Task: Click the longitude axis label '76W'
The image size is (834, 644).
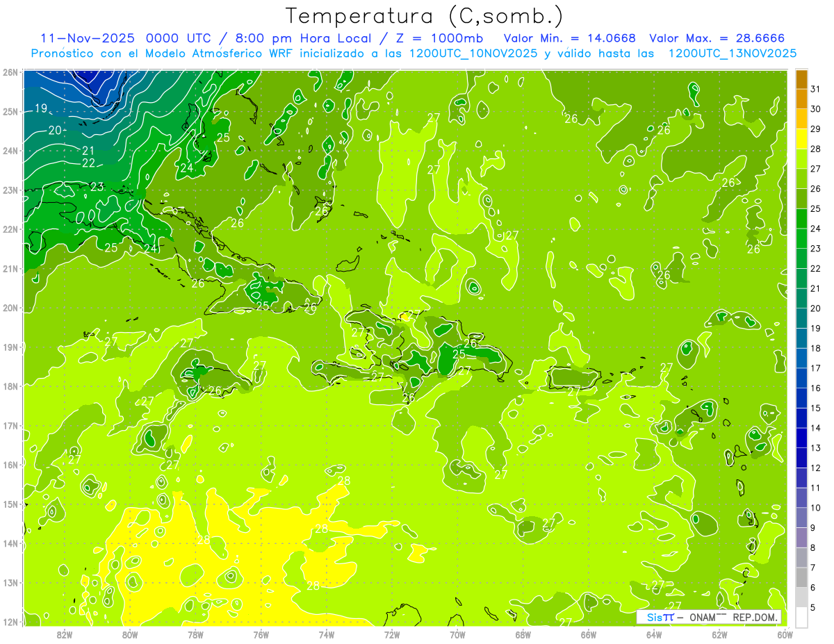Action: [261, 635]
